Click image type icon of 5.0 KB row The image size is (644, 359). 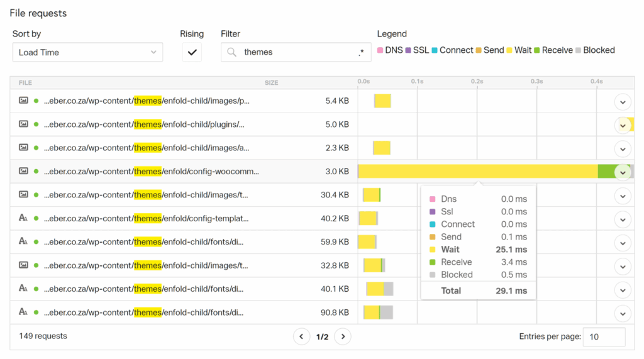point(23,124)
